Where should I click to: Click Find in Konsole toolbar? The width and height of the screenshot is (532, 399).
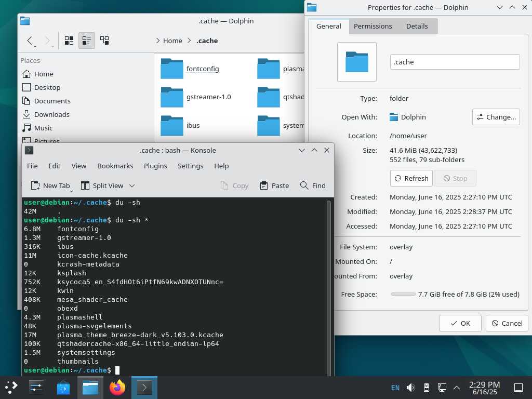(313, 185)
